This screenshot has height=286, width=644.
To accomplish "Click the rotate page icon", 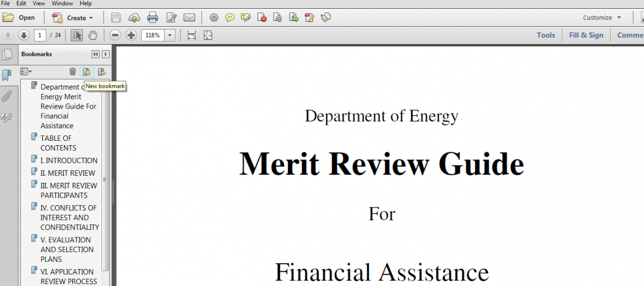I will [278, 17].
